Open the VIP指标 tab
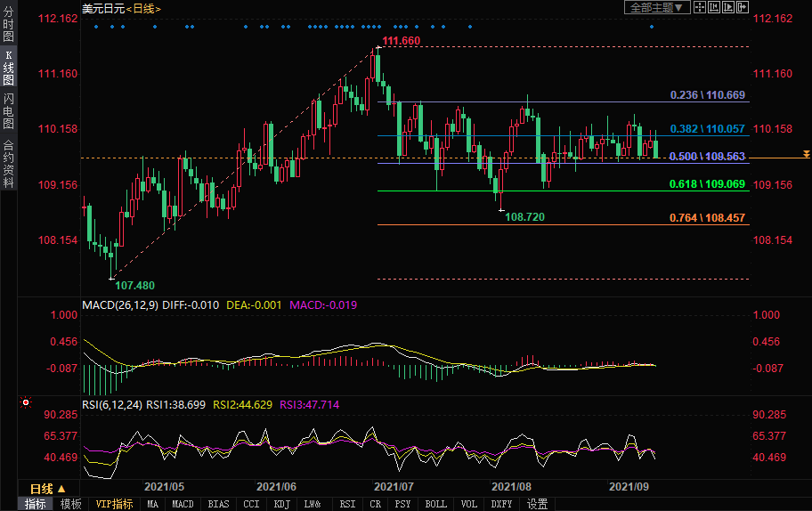Viewport: 812px width, 511px height. (115, 504)
